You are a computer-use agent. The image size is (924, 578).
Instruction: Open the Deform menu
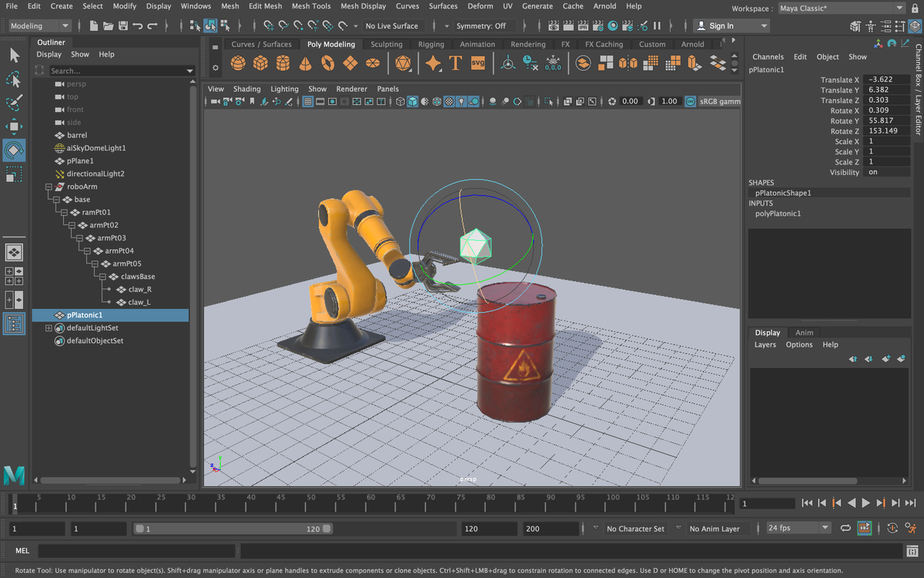click(x=480, y=6)
